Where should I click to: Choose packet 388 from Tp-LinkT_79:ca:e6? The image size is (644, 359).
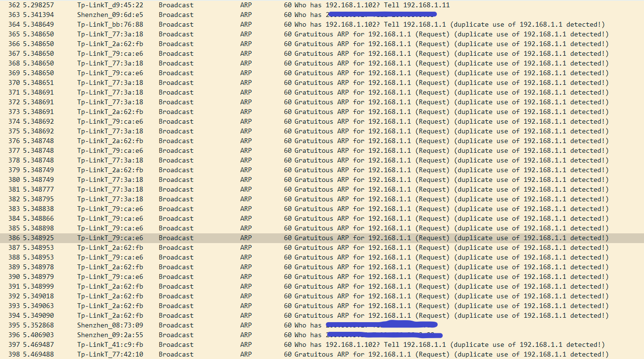click(x=322, y=257)
